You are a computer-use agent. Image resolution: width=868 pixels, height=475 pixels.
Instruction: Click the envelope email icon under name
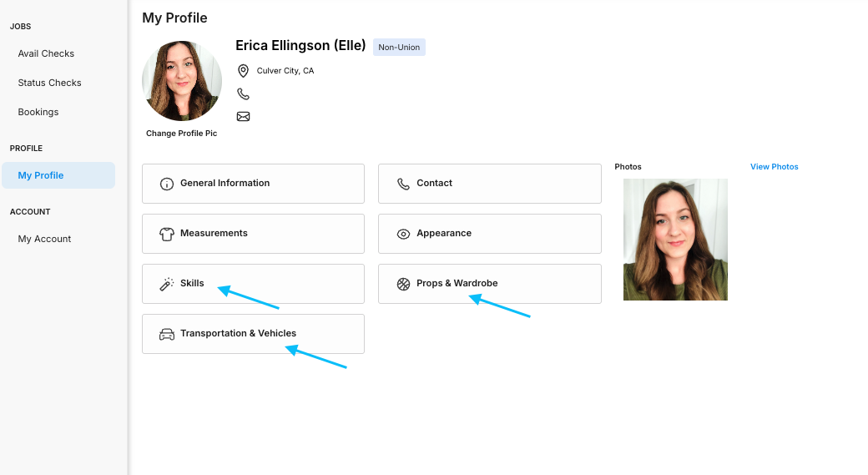pyautogui.click(x=243, y=116)
